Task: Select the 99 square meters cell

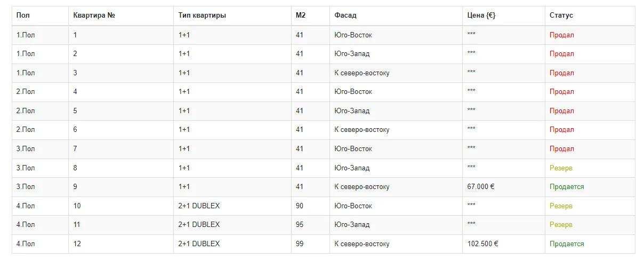Action: pos(310,244)
